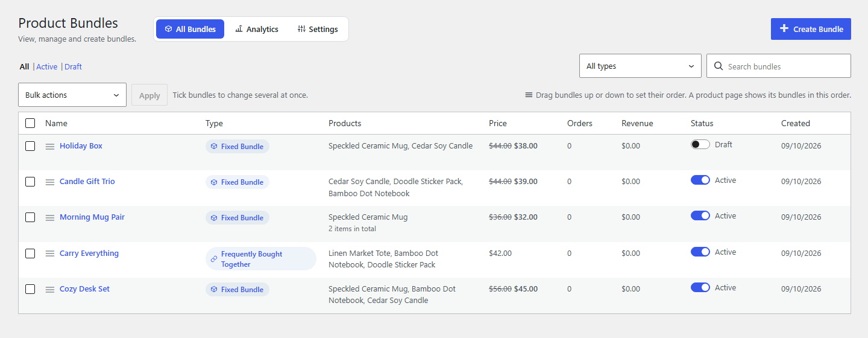
Task: Click the magnifier icon in search box
Action: (719, 66)
